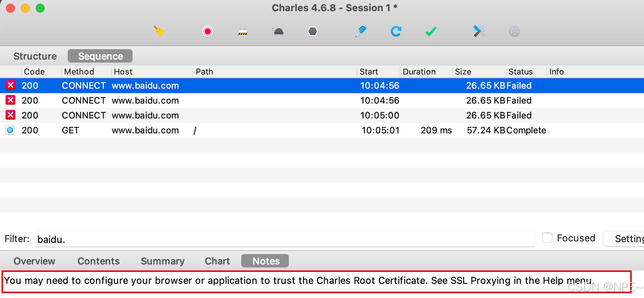
Task: Open the Summary tab
Action: (x=163, y=261)
